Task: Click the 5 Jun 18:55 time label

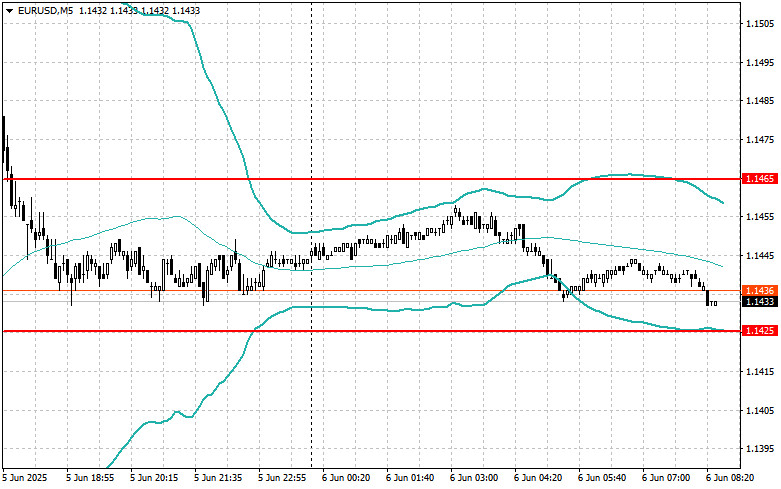Action: click(90, 478)
